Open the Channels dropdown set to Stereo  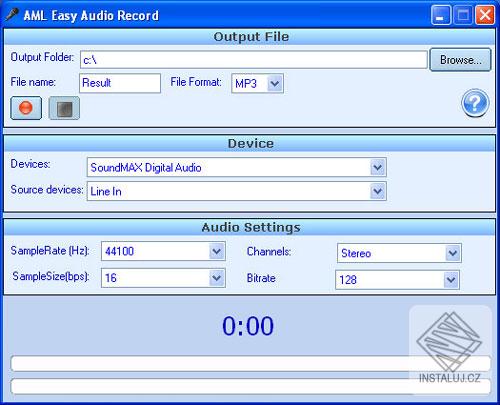pos(399,253)
